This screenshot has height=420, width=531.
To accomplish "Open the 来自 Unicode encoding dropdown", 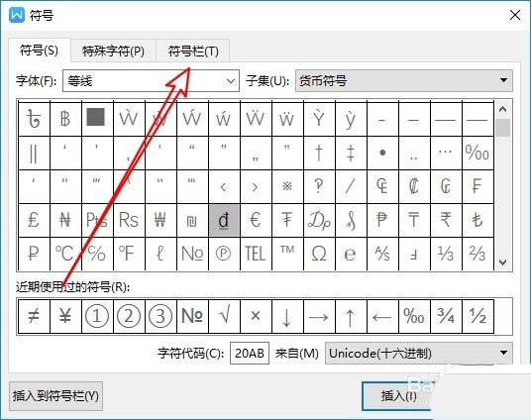I will (x=419, y=354).
